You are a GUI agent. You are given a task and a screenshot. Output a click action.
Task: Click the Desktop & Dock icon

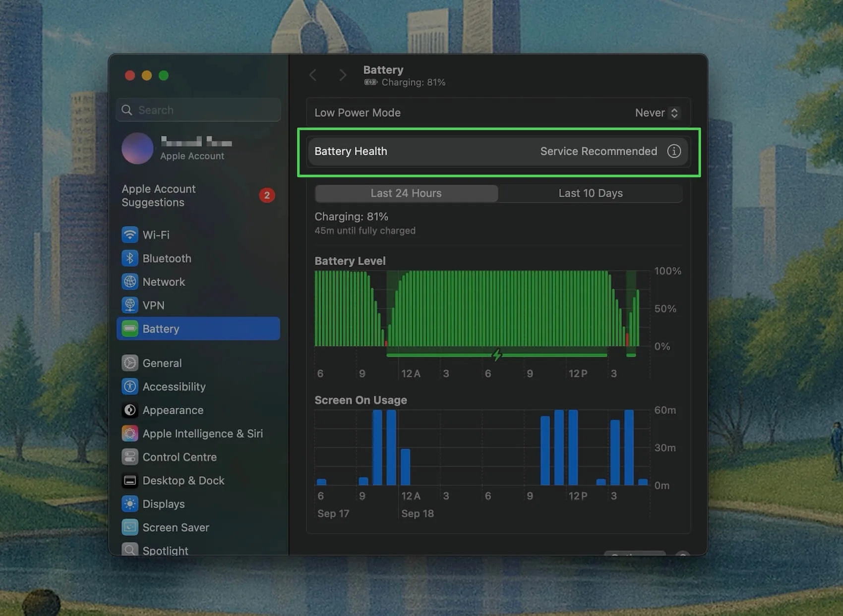coord(130,480)
